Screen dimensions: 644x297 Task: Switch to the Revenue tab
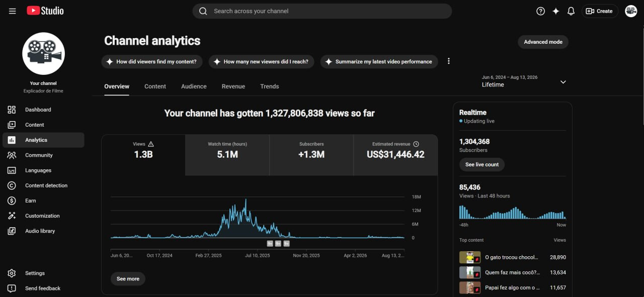click(x=233, y=86)
